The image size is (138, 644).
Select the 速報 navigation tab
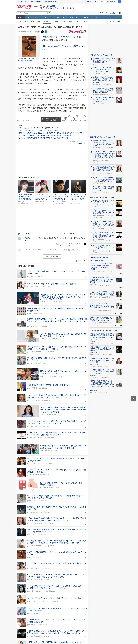point(28,17)
